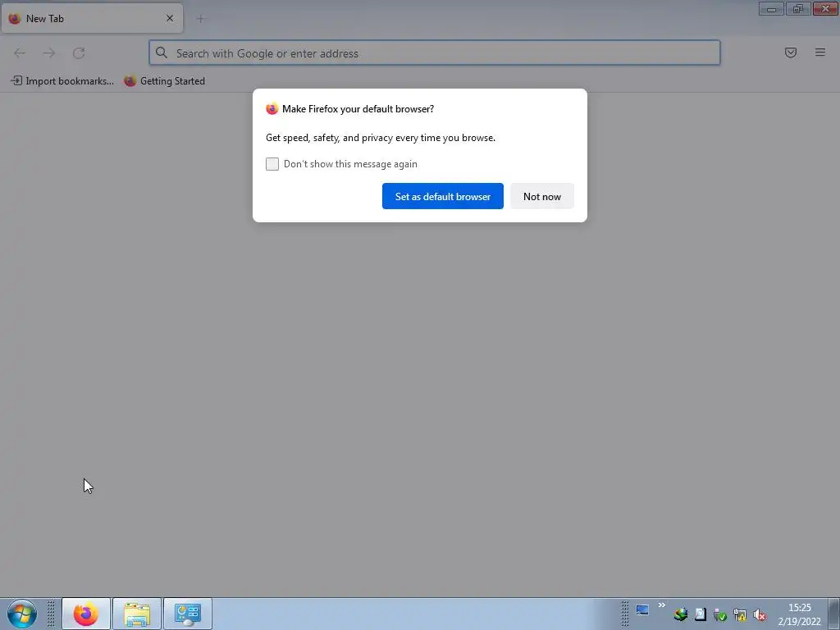Go back using the back arrow

pos(20,53)
